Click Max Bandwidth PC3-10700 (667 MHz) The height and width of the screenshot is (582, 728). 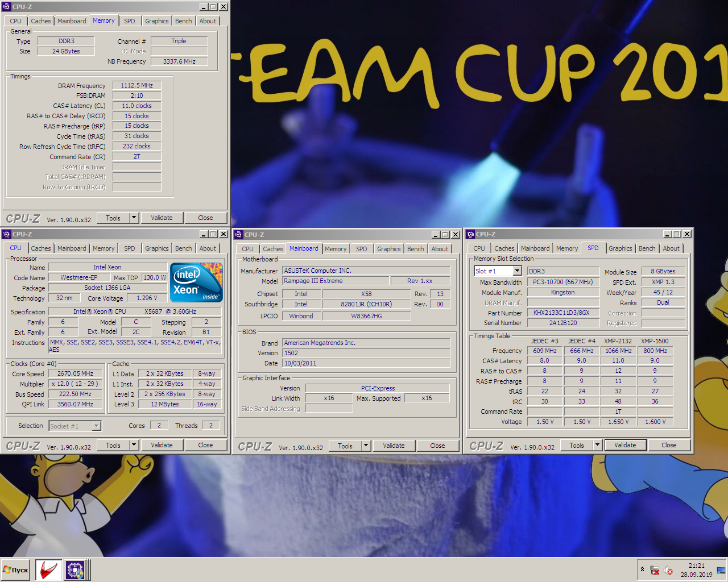(563, 282)
